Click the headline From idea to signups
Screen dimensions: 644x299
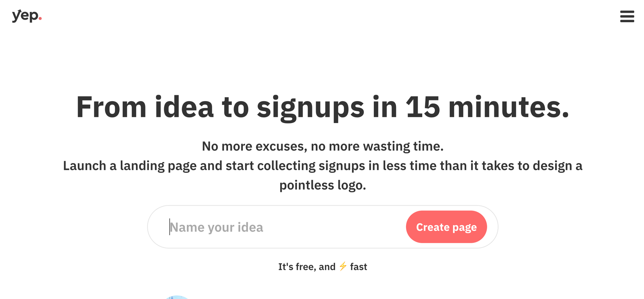coord(323,107)
